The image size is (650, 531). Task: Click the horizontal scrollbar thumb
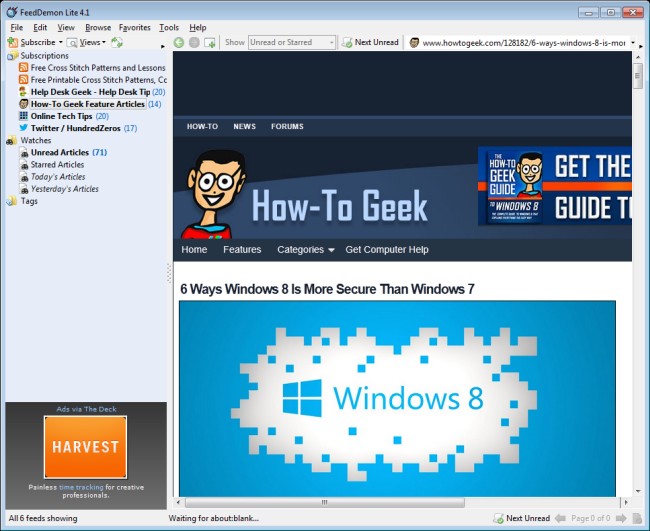coord(325,502)
